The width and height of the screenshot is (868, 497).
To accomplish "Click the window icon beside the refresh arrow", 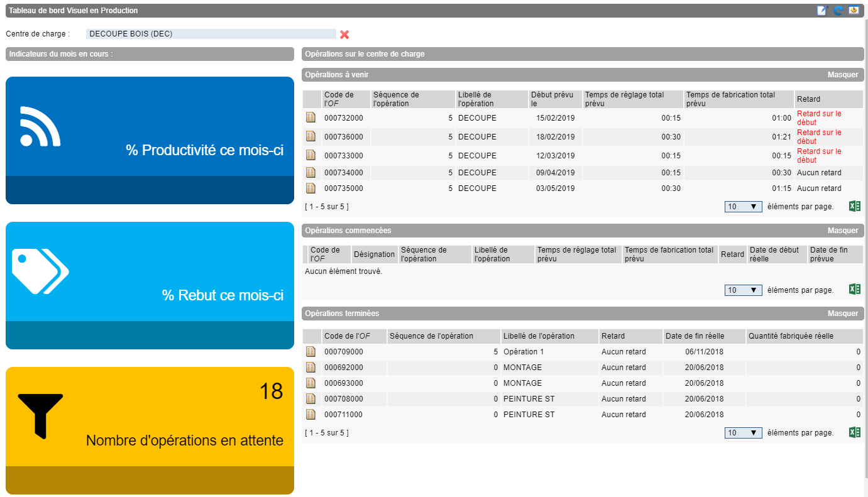I will click(x=854, y=10).
